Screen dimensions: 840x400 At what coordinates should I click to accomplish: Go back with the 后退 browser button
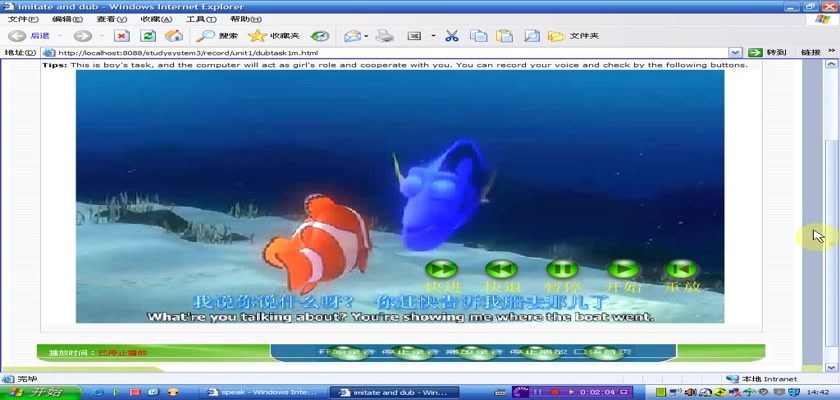tap(29, 36)
